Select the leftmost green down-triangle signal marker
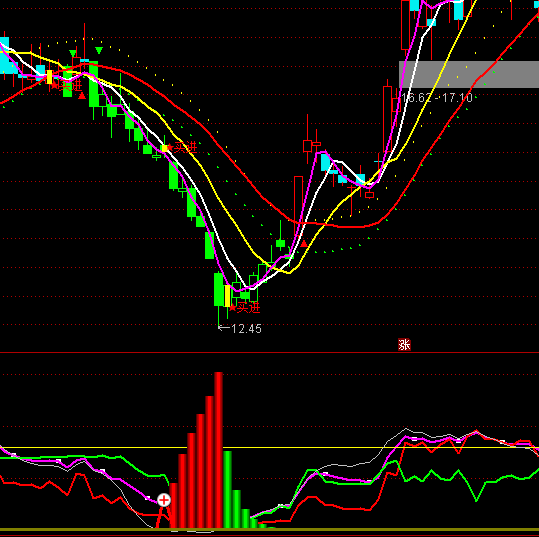The width and height of the screenshot is (539, 537). [73, 53]
